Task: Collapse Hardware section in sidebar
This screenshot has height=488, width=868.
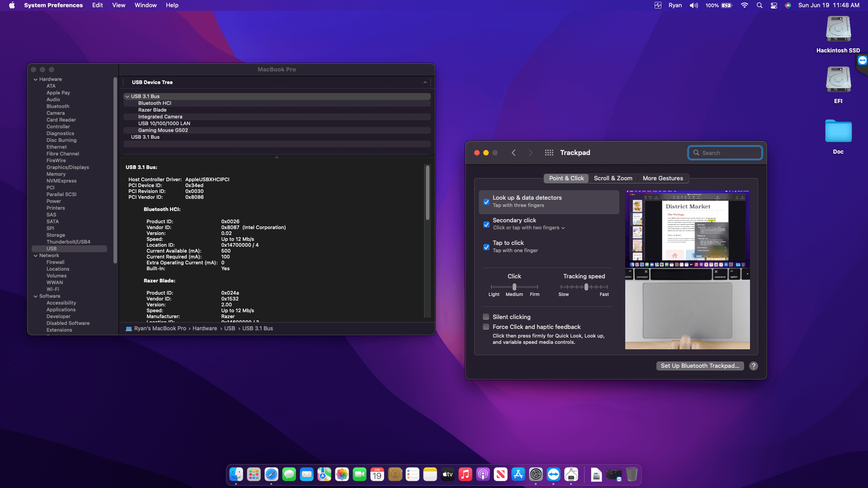Action: coord(36,79)
